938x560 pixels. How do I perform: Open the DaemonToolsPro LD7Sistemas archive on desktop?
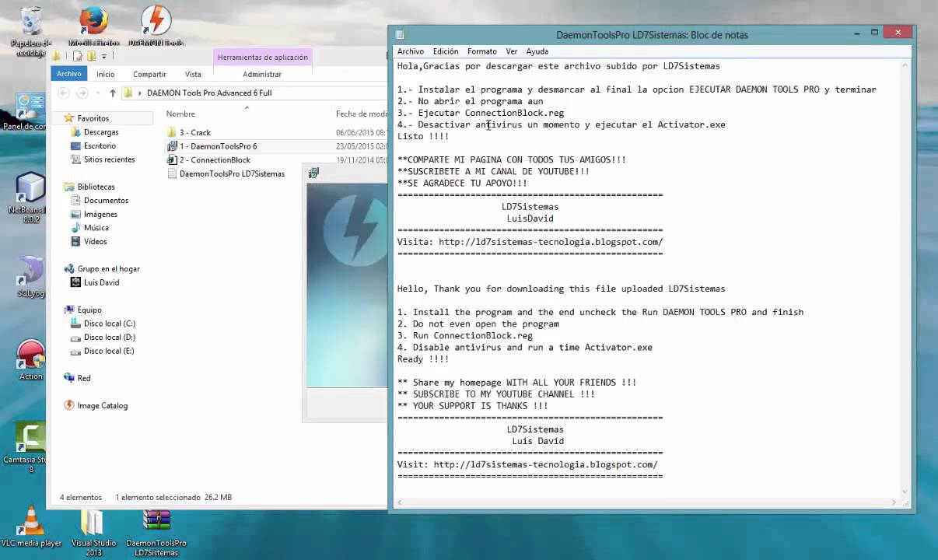156,533
